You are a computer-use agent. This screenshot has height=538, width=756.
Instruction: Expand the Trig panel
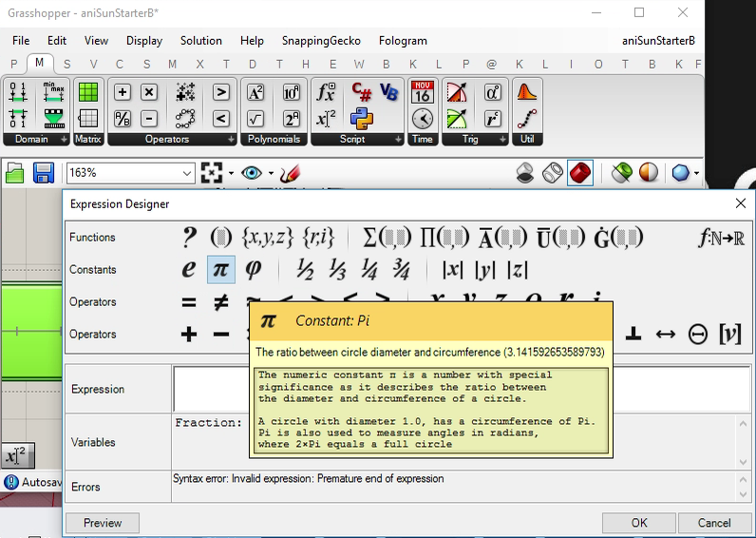click(x=475, y=139)
